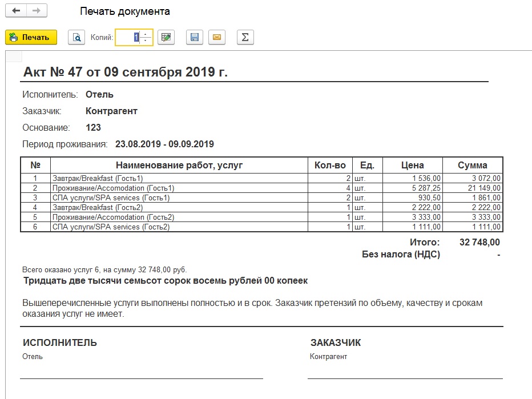Open print preview with magnifier icon
The height and width of the screenshot is (399, 532).
76,37
